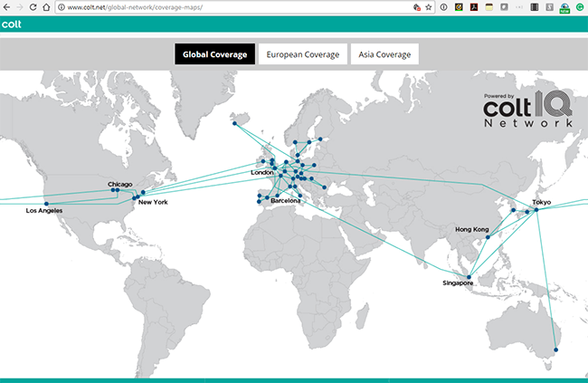
Task: Switch to the European Coverage tab
Action: coord(303,54)
